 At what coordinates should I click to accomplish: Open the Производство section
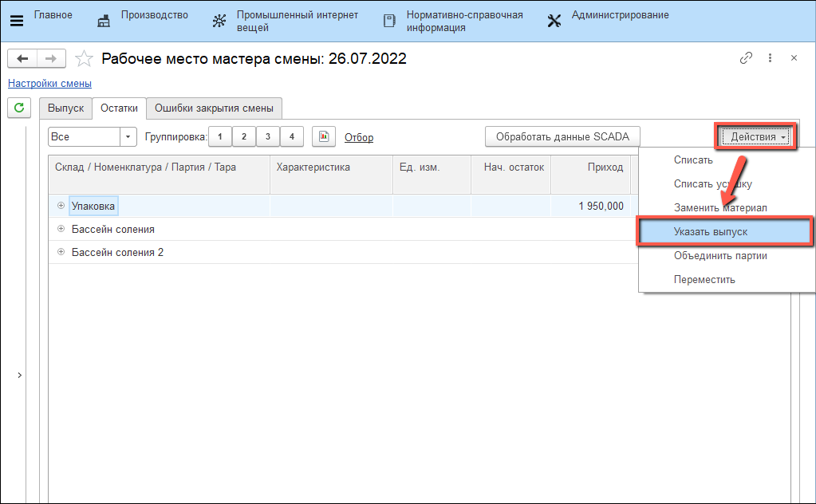pyautogui.click(x=144, y=16)
